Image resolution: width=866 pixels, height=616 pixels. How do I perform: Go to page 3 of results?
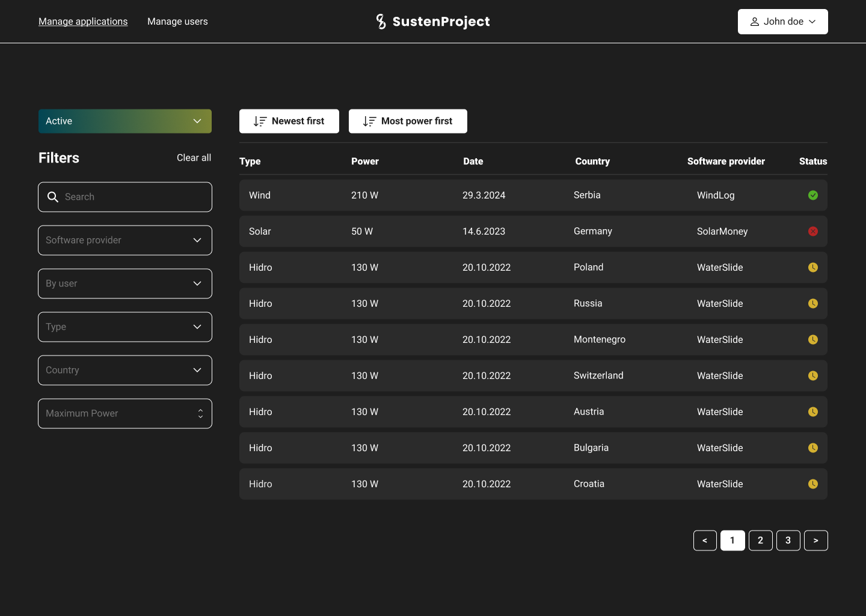coord(788,540)
